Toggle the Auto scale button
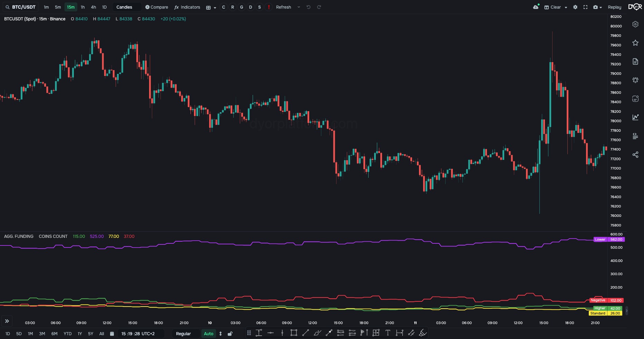The width and height of the screenshot is (644, 339). [x=208, y=333]
